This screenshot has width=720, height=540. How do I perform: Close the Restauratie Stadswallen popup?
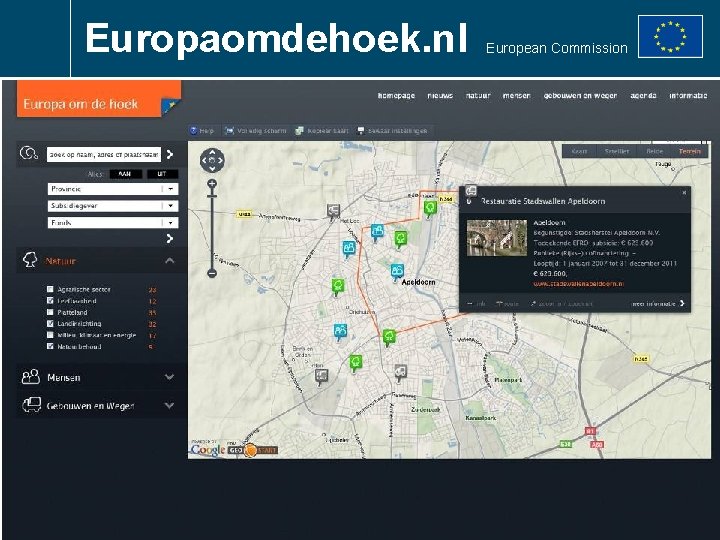[x=684, y=192]
